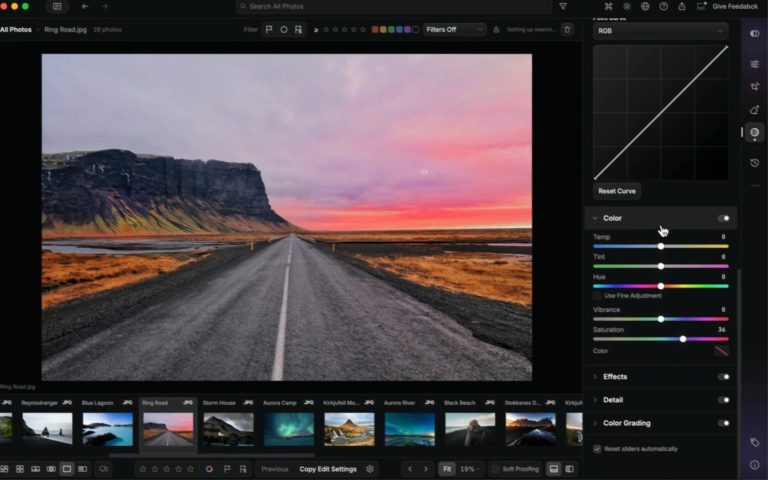The image size is (768, 480).
Task: Filter by red color label
Action: pos(375,29)
